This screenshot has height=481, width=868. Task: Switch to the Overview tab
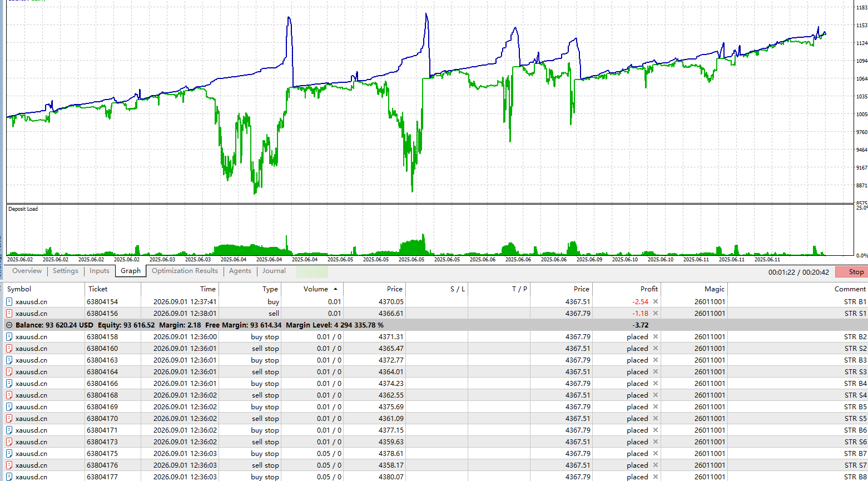(x=27, y=271)
